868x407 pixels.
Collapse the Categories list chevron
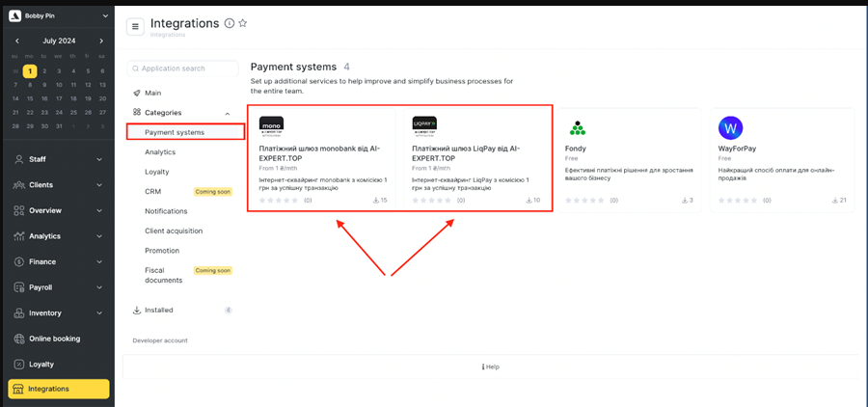click(228, 114)
